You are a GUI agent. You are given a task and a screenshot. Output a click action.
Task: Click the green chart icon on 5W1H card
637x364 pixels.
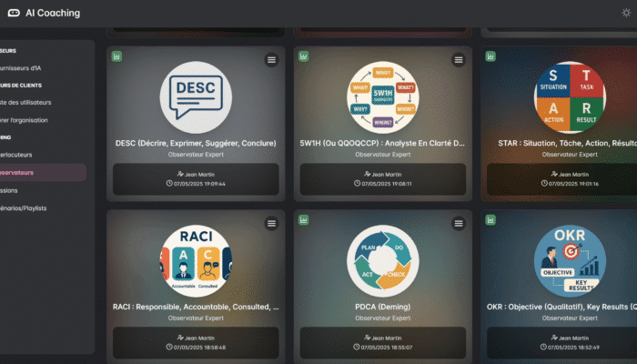(x=304, y=56)
